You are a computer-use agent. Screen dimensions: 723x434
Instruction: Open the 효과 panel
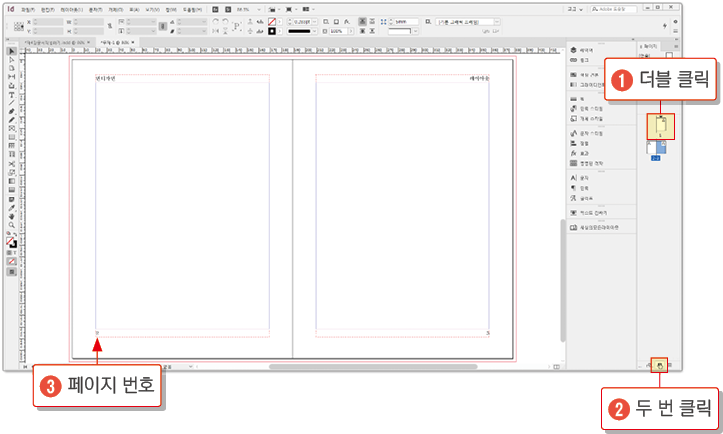point(580,153)
